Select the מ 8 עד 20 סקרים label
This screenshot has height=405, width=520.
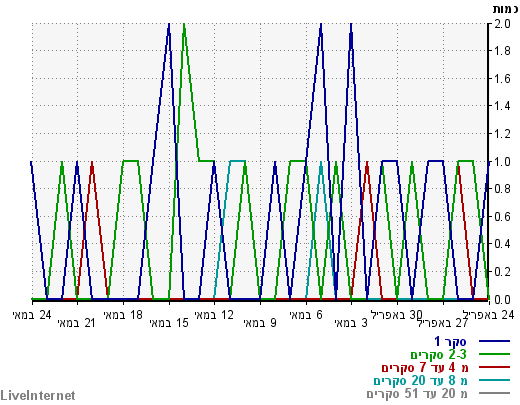click(421, 381)
